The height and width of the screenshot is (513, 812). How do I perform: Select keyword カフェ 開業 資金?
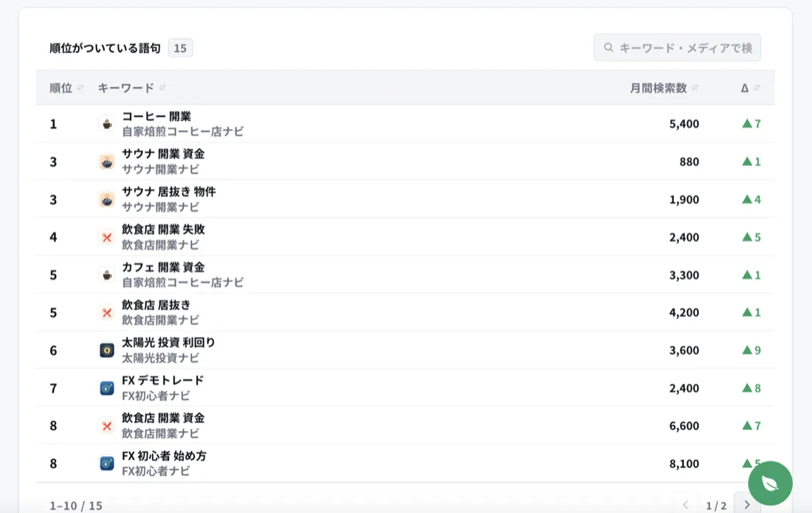[x=163, y=268]
